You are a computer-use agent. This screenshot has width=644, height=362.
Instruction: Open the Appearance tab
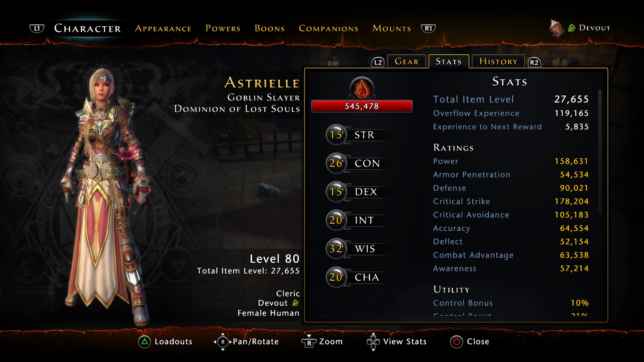point(163,28)
